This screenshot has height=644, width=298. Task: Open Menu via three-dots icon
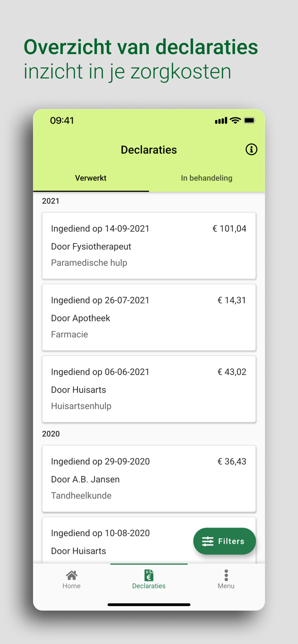click(226, 575)
